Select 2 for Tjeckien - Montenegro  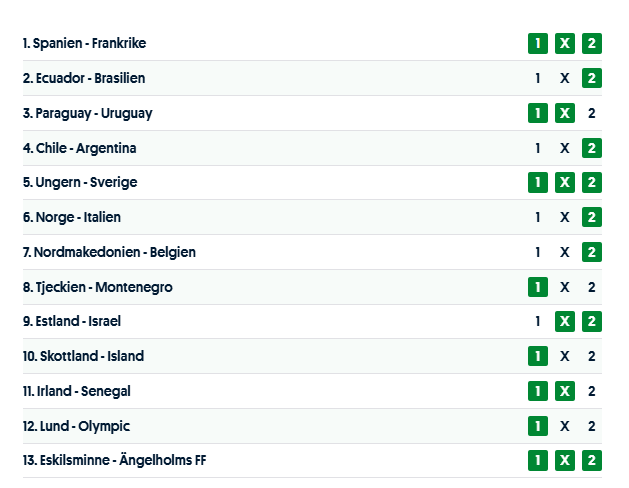(592, 287)
